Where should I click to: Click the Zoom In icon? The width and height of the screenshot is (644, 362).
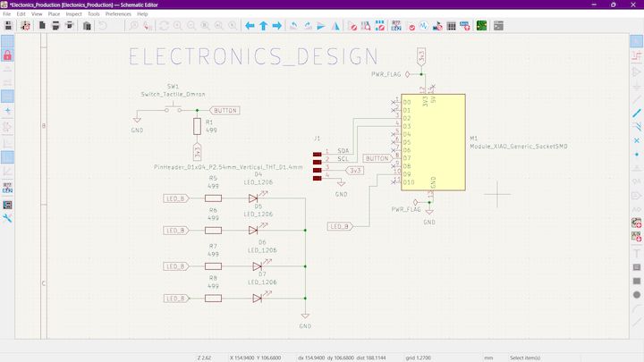click(177, 26)
